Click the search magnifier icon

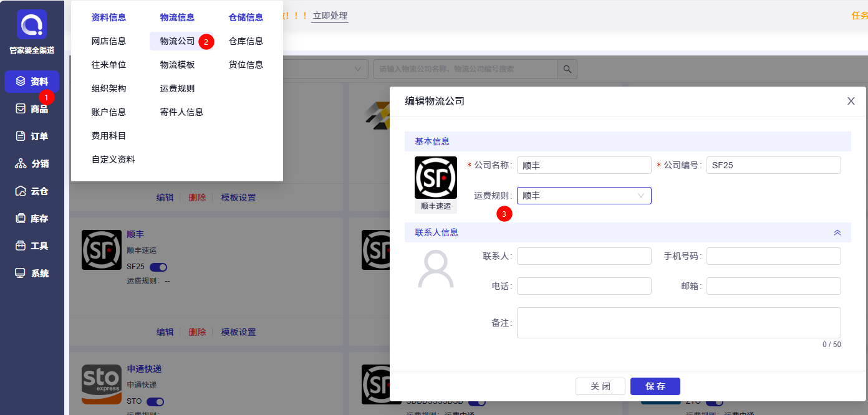567,69
